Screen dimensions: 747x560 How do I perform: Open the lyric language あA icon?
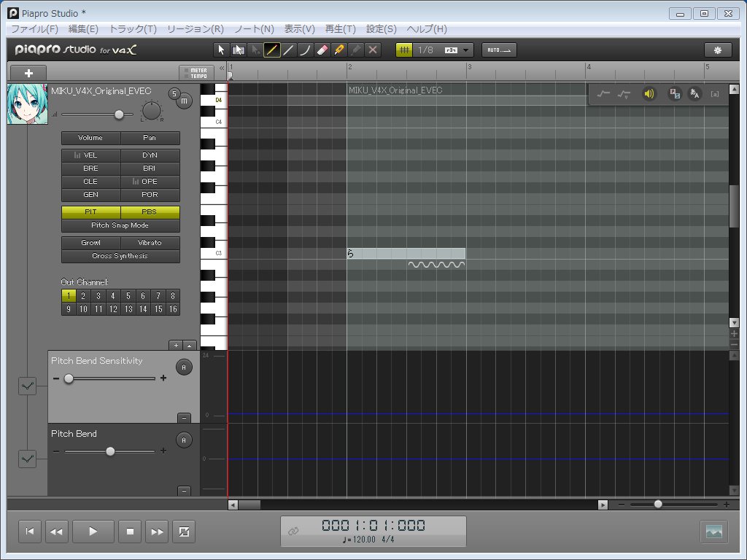[694, 94]
